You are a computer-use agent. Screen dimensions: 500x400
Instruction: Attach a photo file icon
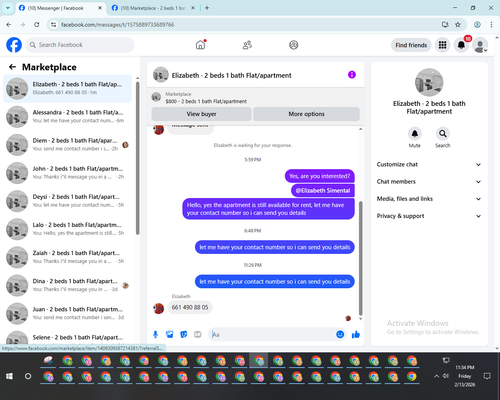coord(170,334)
